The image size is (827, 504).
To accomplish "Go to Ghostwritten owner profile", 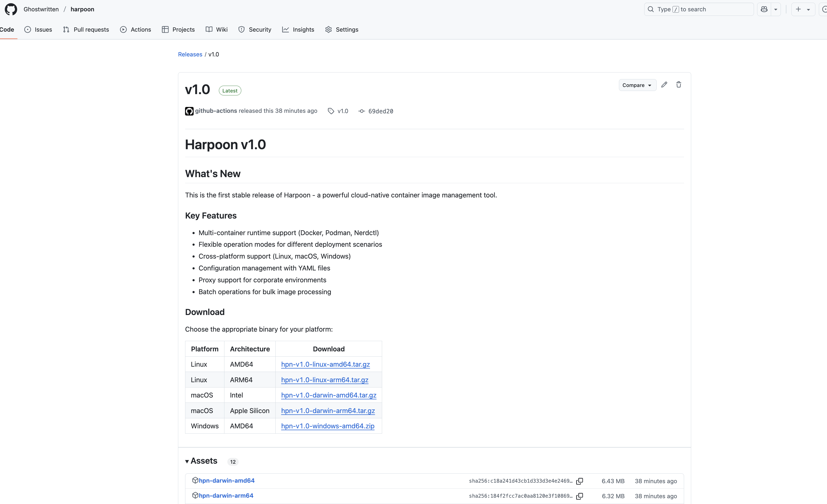I will (41, 9).
